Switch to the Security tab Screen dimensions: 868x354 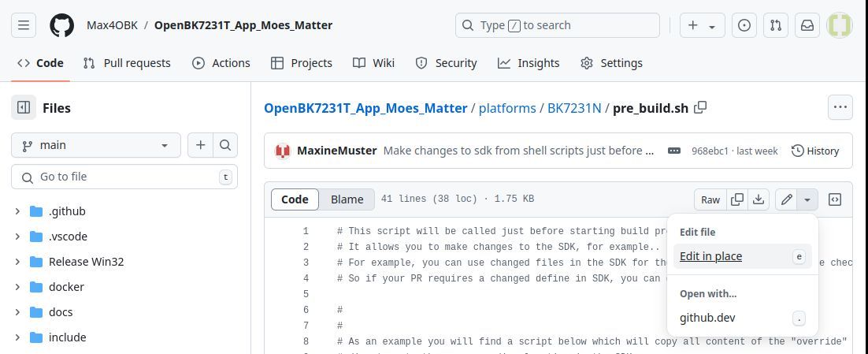coord(446,63)
